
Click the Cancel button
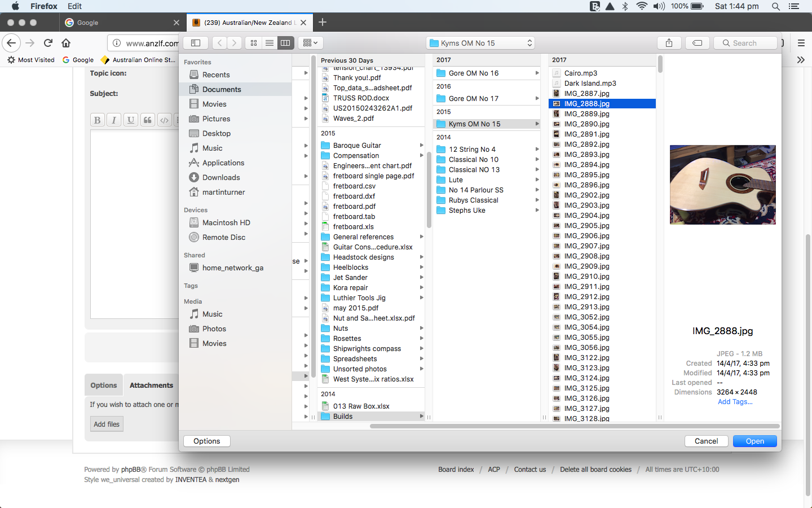(x=706, y=441)
